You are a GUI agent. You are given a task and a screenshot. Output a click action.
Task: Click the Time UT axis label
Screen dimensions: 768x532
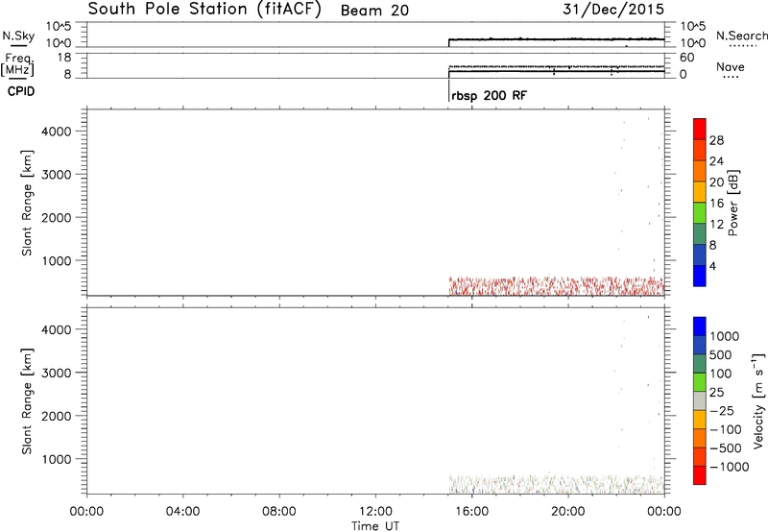(375, 525)
